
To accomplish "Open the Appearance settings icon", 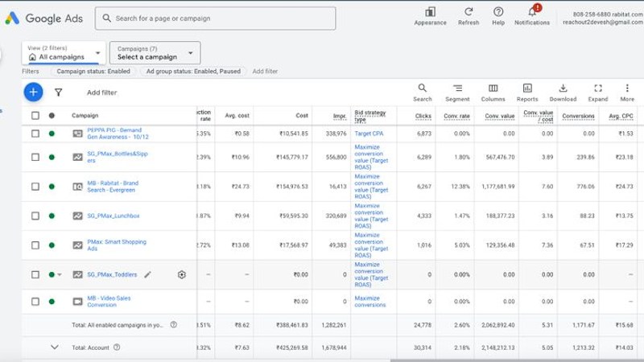I will point(430,12).
